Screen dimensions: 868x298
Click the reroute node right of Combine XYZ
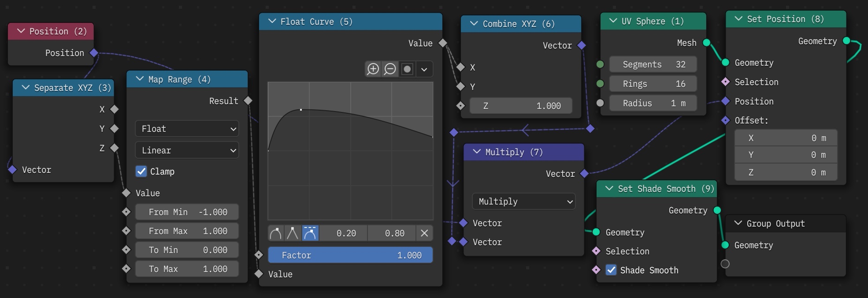[x=590, y=129]
